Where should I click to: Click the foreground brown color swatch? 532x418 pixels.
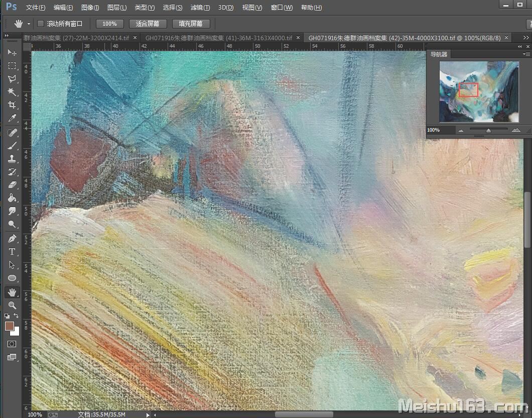[9, 327]
